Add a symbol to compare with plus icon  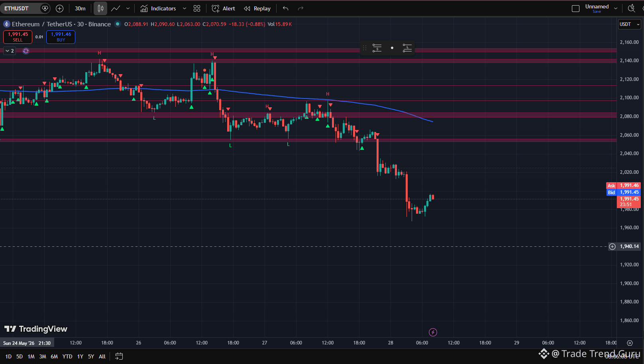point(60,8)
